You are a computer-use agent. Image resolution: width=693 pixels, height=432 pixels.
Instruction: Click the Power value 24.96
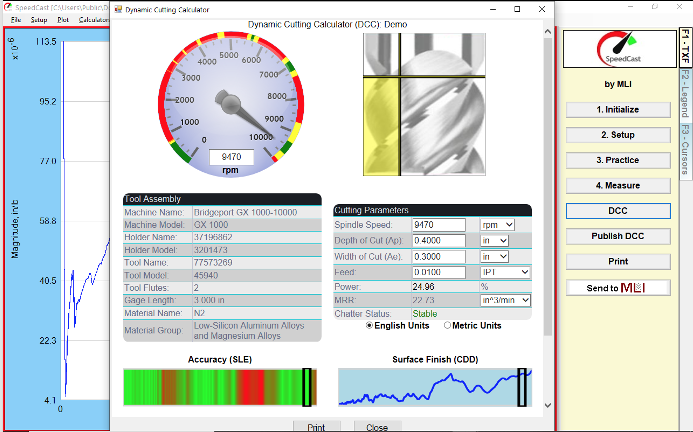[x=423, y=287]
